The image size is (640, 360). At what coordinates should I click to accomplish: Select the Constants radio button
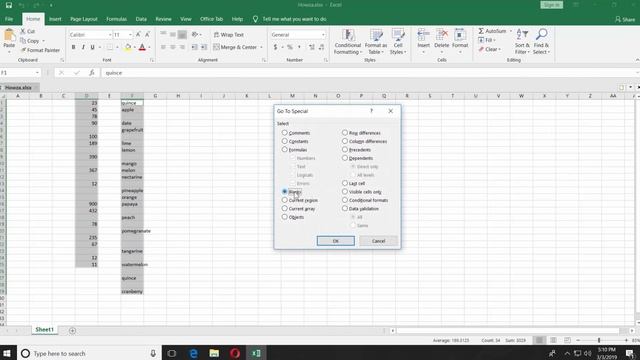click(x=284, y=141)
